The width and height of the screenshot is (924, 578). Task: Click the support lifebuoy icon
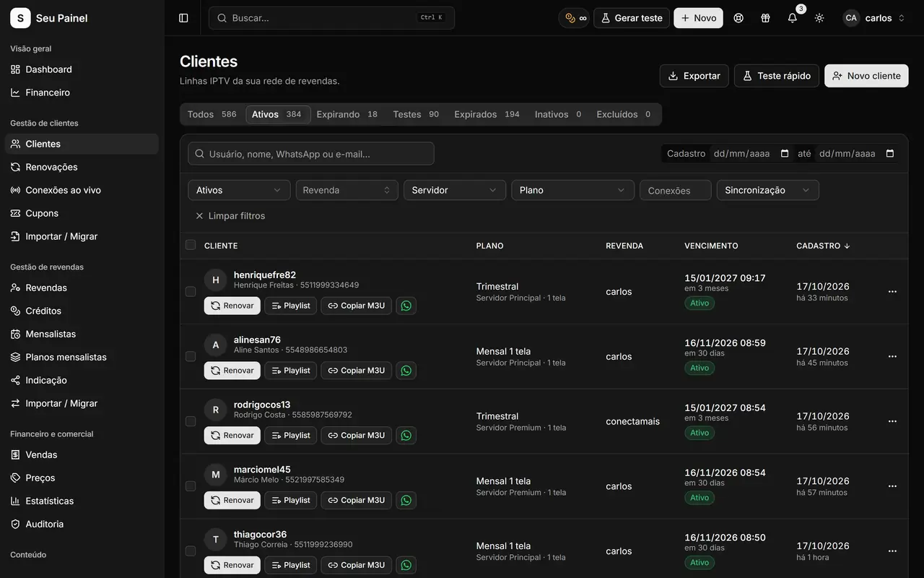pyautogui.click(x=738, y=18)
